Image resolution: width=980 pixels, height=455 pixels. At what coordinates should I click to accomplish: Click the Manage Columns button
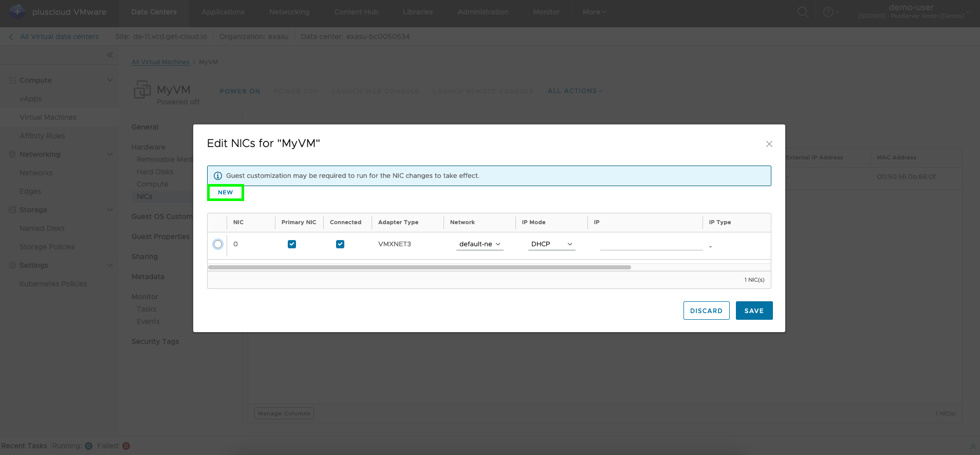click(x=284, y=413)
